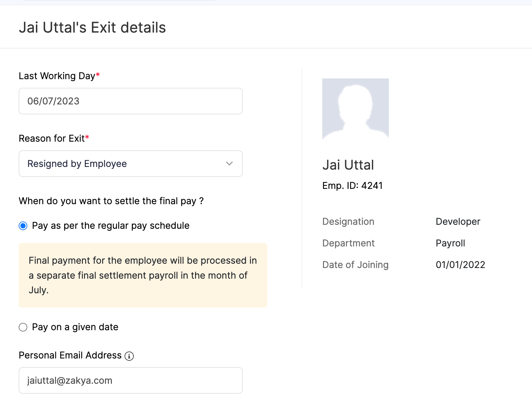Click the "Designation" label in the profile panel
The height and width of the screenshot is (411, 532).
click(x=348, y=221)
